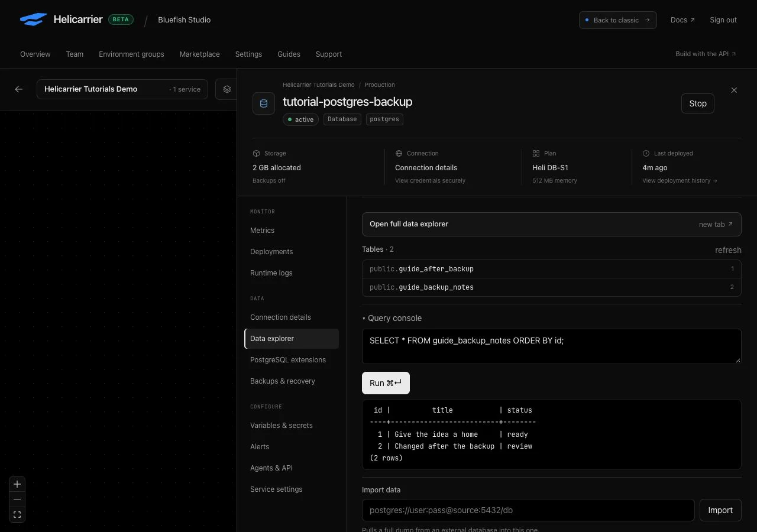Open Environment groups tab
The image size is (757, 532).
point(131,54)
